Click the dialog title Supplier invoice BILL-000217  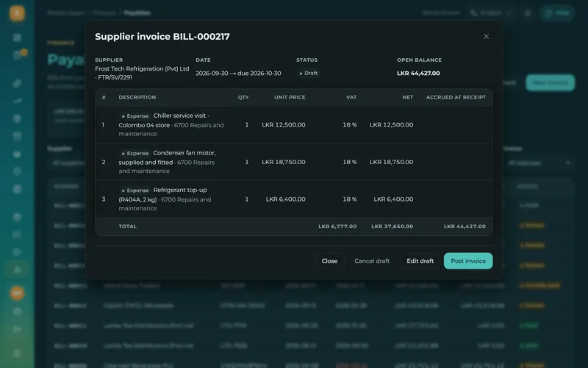[x=162, y=36]
